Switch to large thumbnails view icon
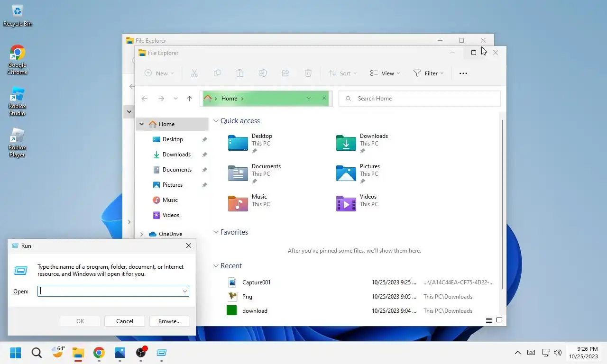This screenshot has height=364, width=607. point(499,321)
